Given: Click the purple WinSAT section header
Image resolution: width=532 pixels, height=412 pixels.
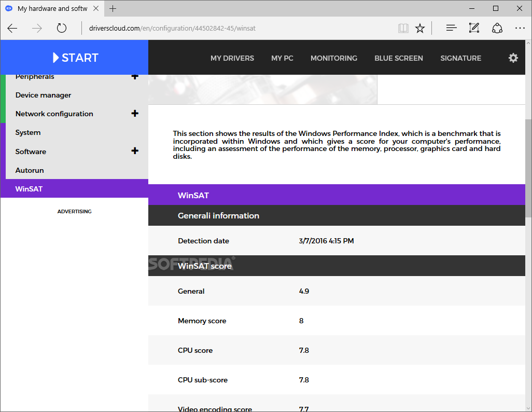Looking at the screenshot, I should [337, 195].
